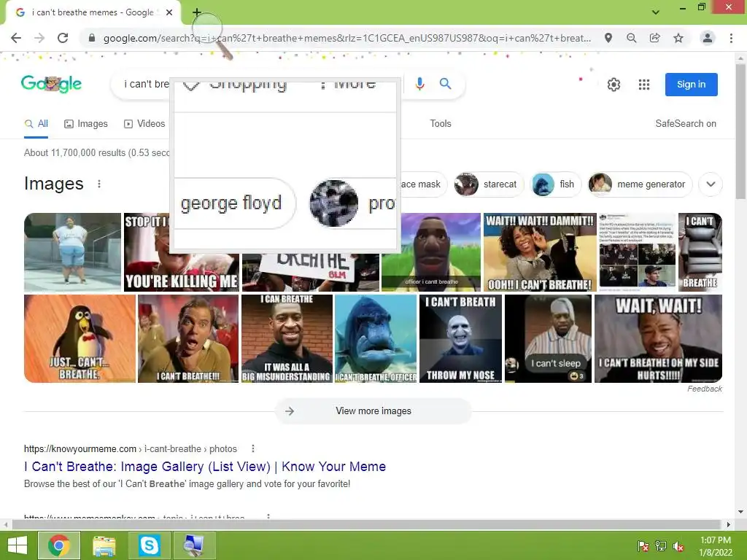The width and height of the screenshot is (747, 560).
Task: Click SafeSearch on
Action: [x=686, y=124]
